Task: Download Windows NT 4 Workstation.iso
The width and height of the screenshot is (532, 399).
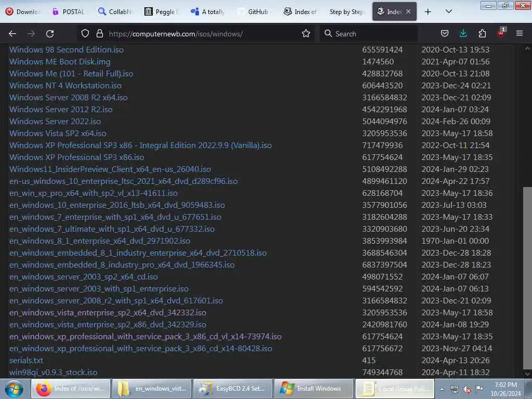Action: point(65,86)
